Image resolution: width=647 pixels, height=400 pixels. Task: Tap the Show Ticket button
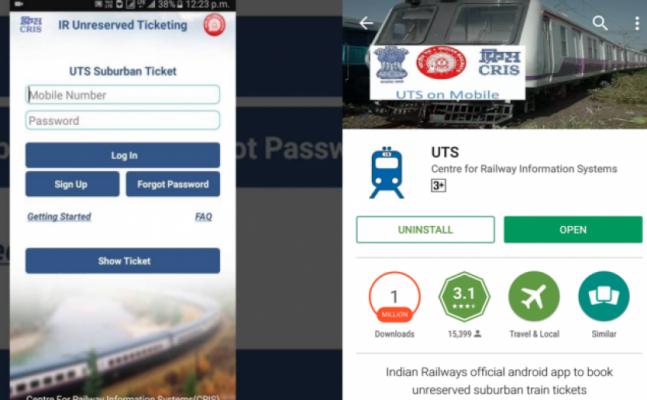(123, 260)
